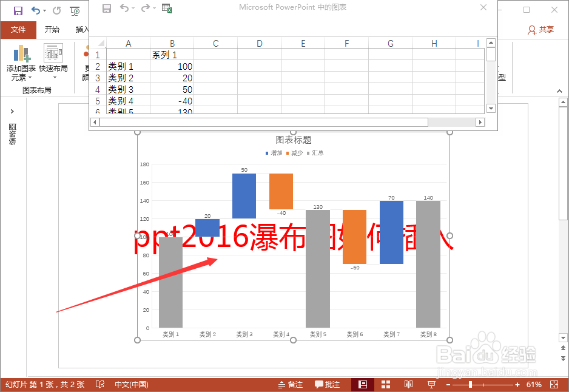Select the 类别 1 cell
Screen dimensions: 569x392
[128, 66]
